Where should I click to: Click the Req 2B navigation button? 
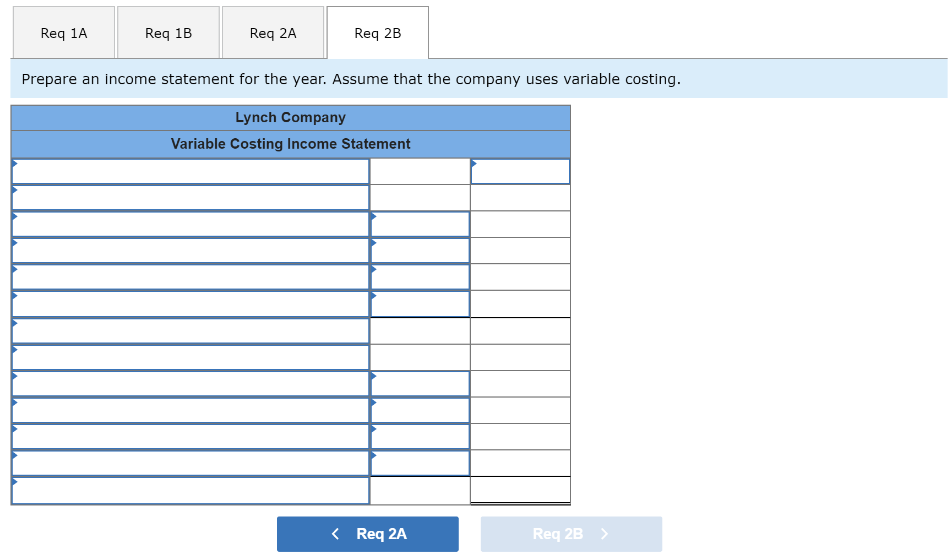(x=571, y=534)
